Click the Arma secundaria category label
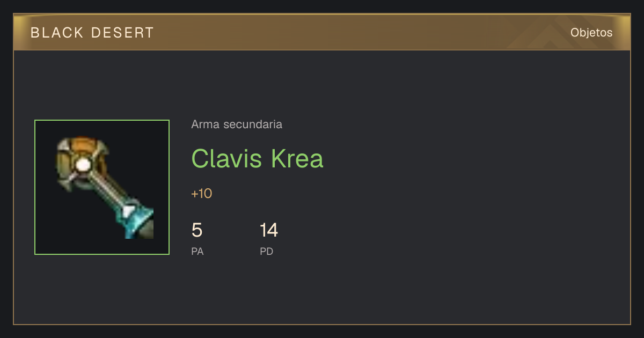 (237, 124)
